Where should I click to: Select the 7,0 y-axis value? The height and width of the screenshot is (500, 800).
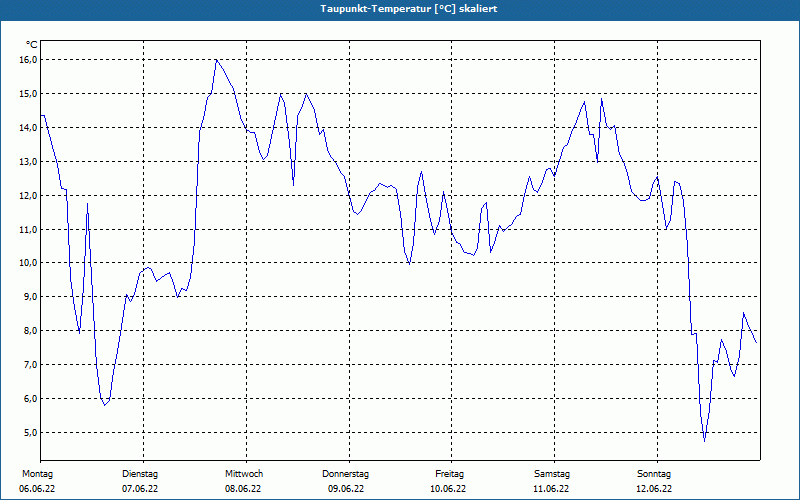31,365
